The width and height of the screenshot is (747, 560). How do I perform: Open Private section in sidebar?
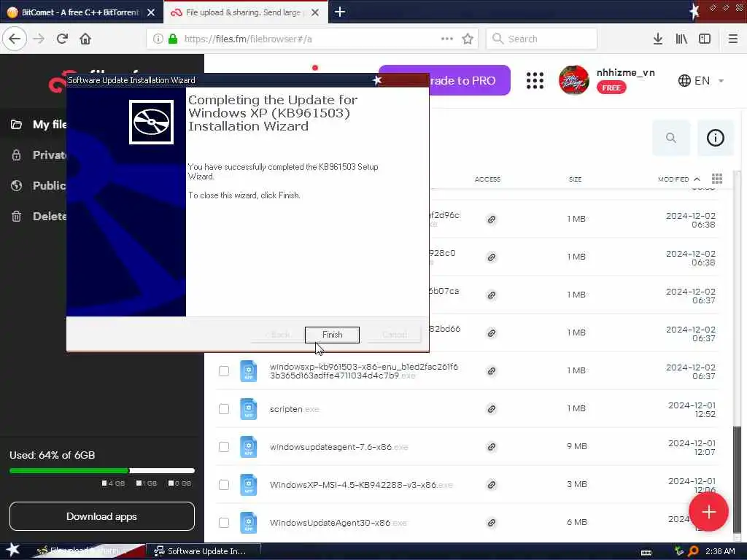(38, 155)
